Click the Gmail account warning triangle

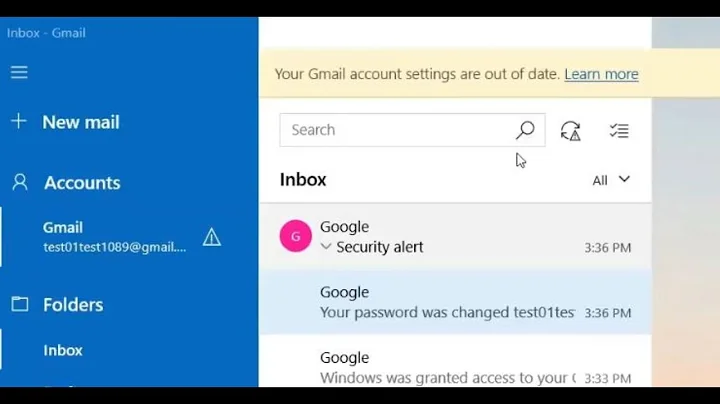212,237
